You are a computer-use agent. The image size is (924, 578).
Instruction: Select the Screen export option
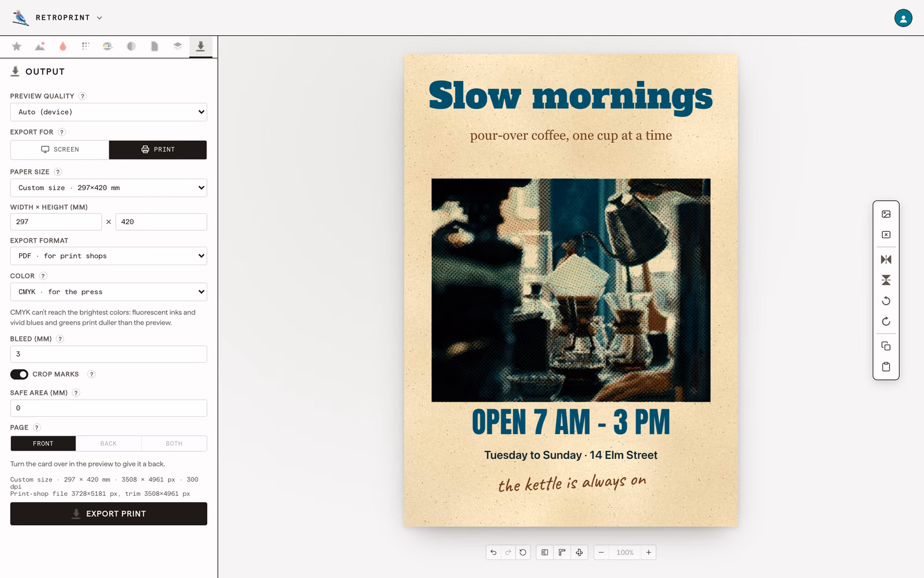[60, 150]
